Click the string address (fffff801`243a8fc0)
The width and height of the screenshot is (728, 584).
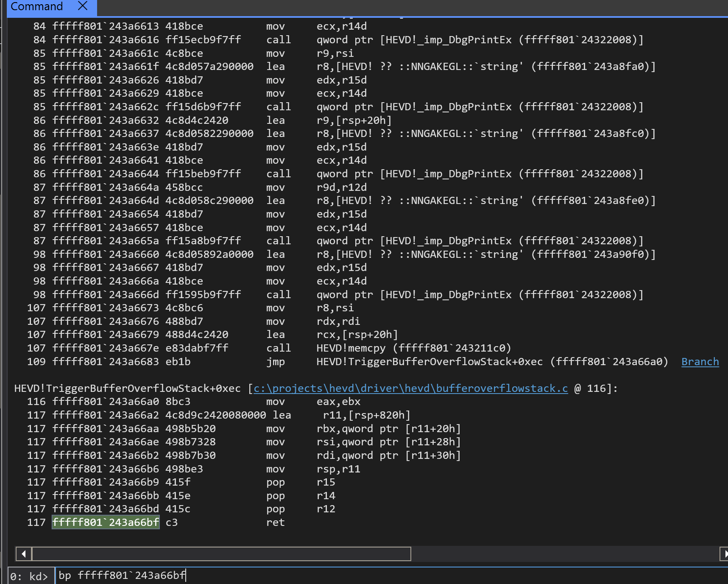593,134
